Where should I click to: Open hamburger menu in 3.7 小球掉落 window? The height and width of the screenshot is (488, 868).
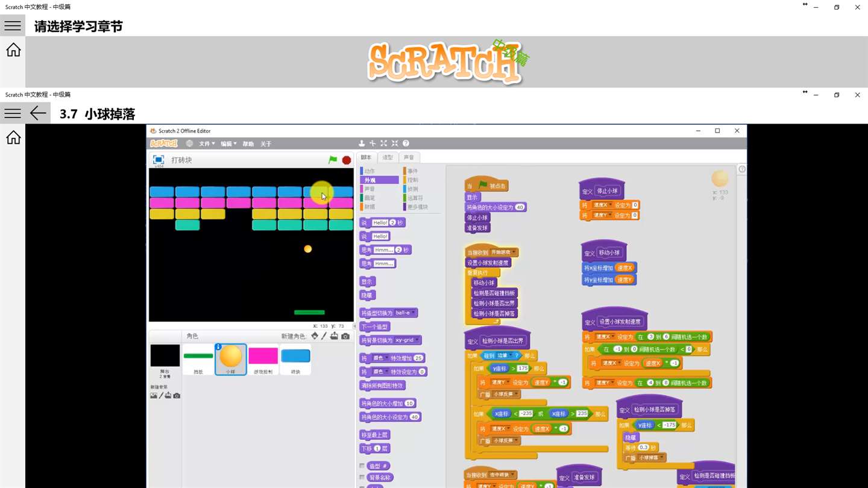click(x=13, y=113)
